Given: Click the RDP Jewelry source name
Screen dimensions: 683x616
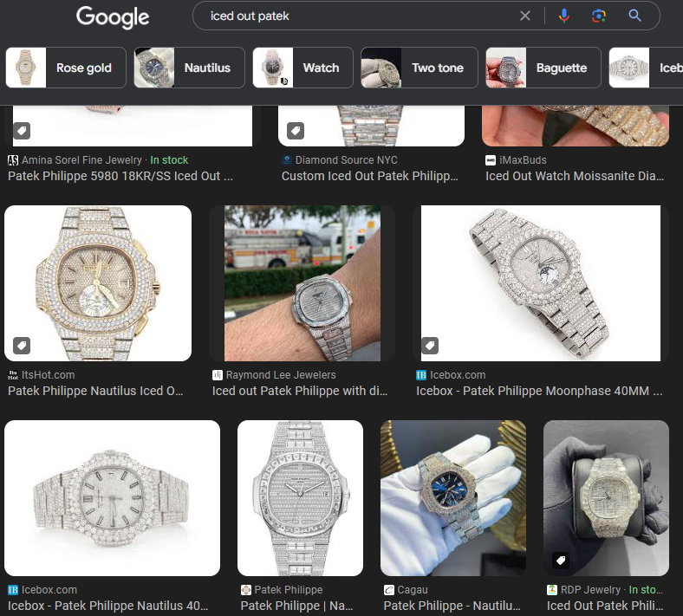Looking at the screenshot, I should [x=590, y=590].
